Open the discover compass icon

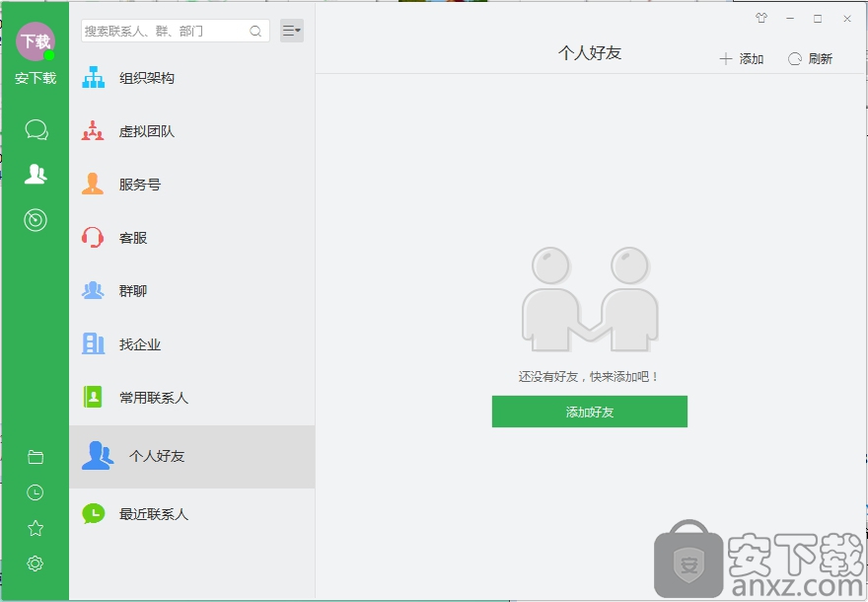36,219
